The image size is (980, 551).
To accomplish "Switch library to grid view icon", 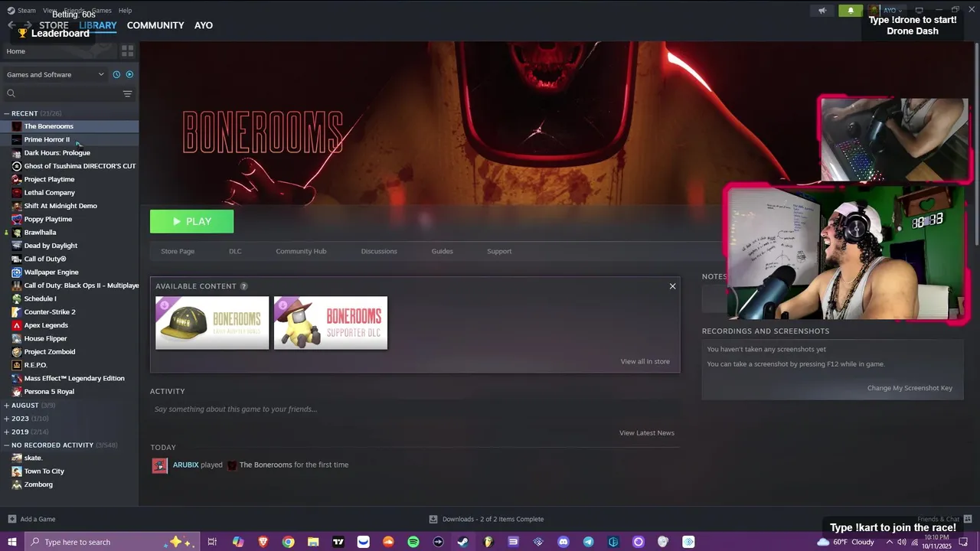I will tap(128, 51).
